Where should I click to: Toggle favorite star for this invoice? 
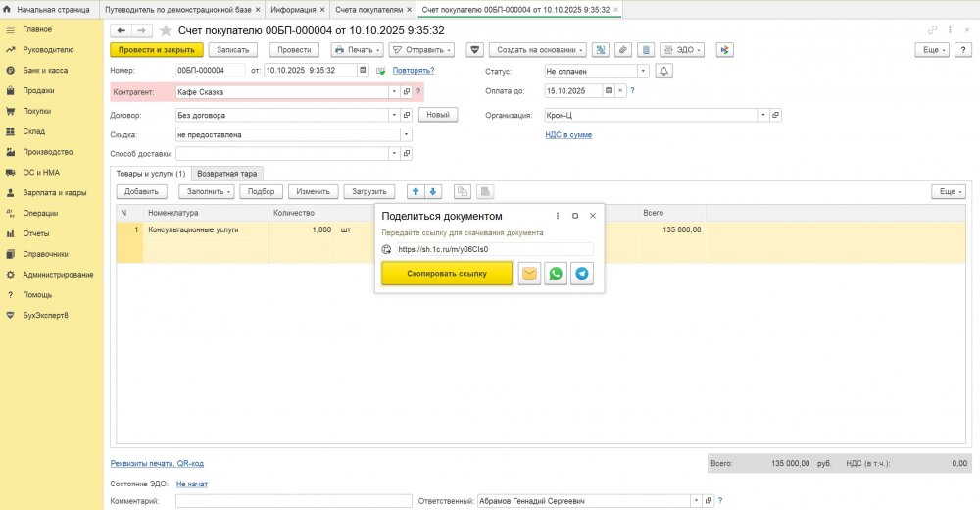[x=166, y=30]
